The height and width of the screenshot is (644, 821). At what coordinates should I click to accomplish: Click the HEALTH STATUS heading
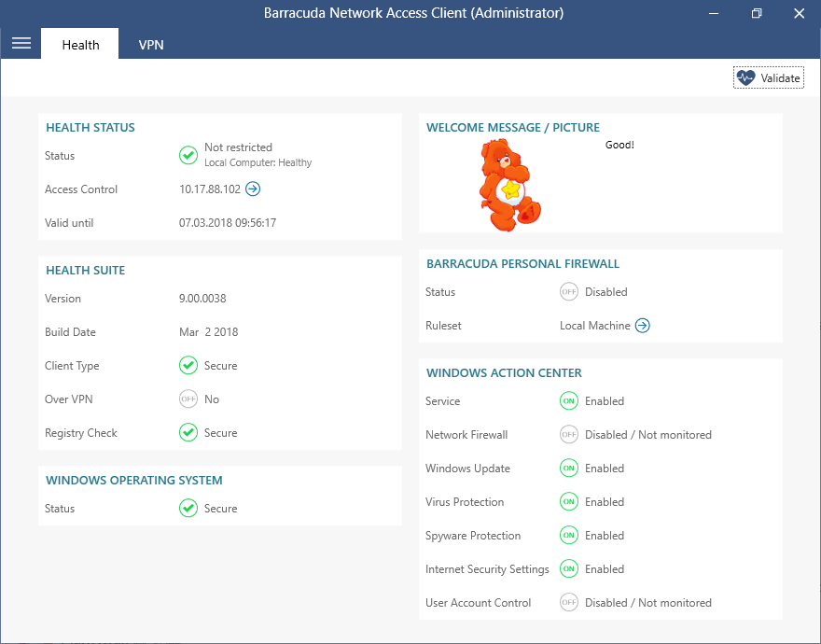(x=90, y=127)
